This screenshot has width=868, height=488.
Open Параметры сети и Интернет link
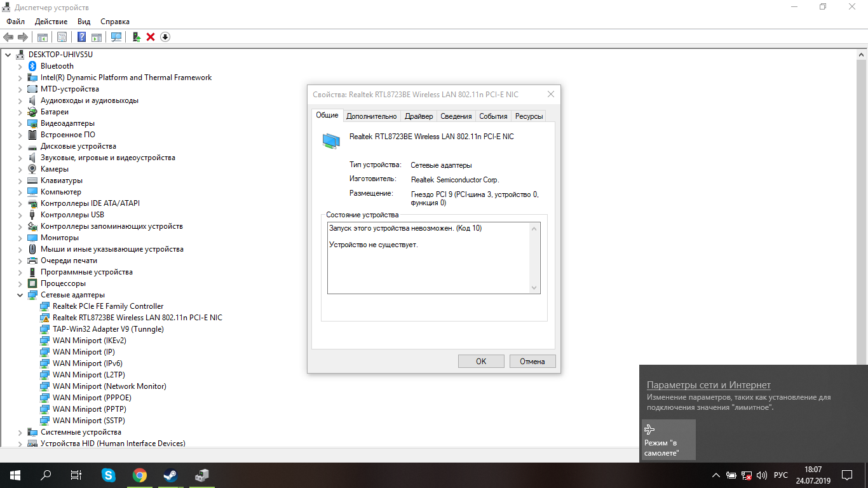pyautogui.click(x=709, y=385)
